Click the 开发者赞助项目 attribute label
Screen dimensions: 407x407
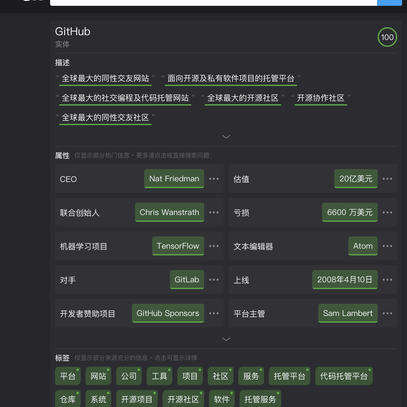(88, 314)
